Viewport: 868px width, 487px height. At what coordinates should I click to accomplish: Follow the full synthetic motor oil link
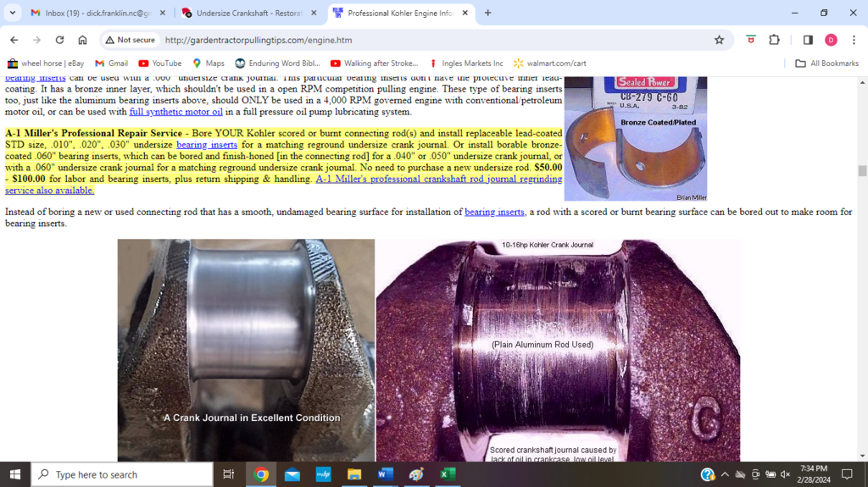point(176,112)
